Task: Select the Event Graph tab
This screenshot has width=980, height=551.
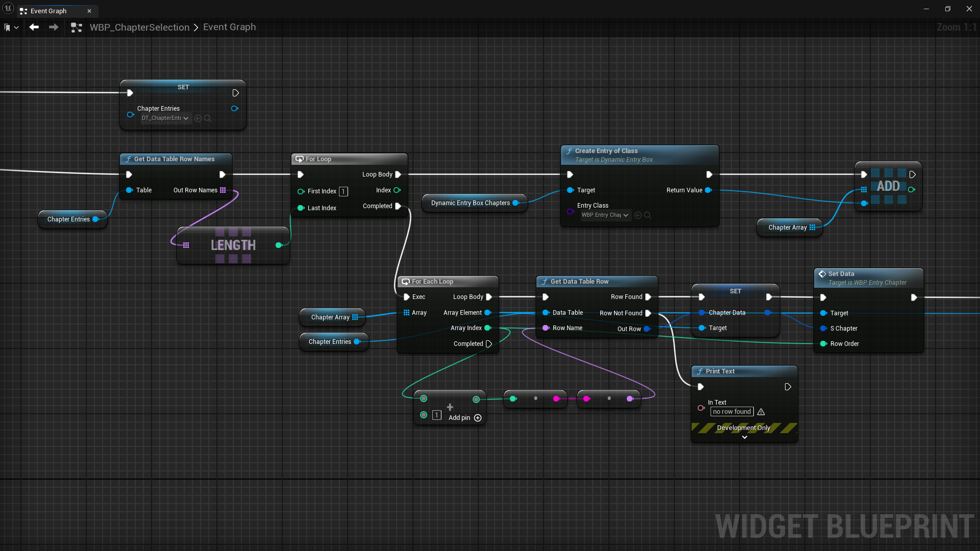Action: (x=48, y=11)
